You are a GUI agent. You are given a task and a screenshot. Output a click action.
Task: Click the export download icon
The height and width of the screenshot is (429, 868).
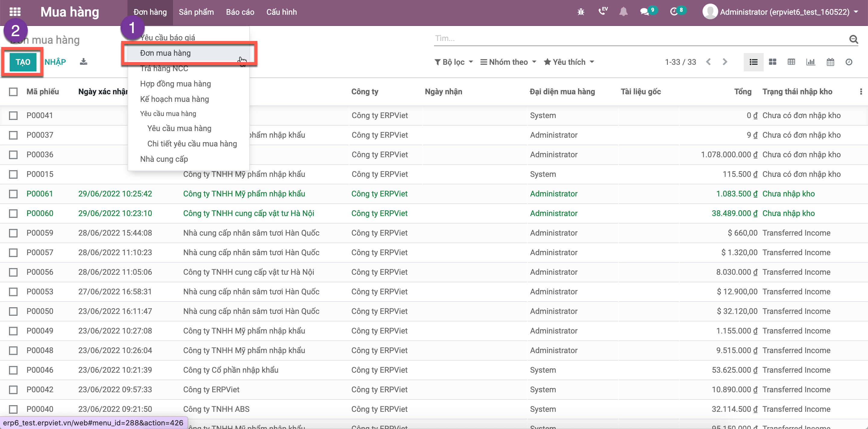point(83,62)
